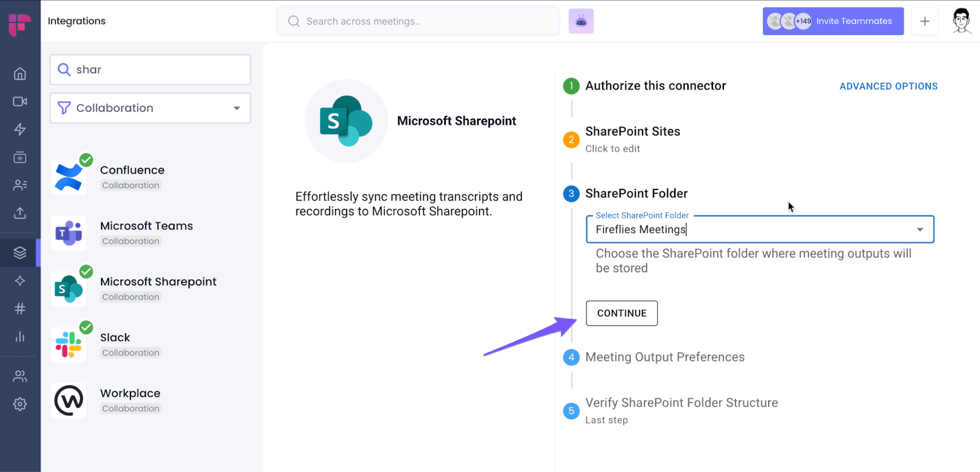
Task: Select step 3 SharePoint Folder heading
Action: click(x=636, y=194)
